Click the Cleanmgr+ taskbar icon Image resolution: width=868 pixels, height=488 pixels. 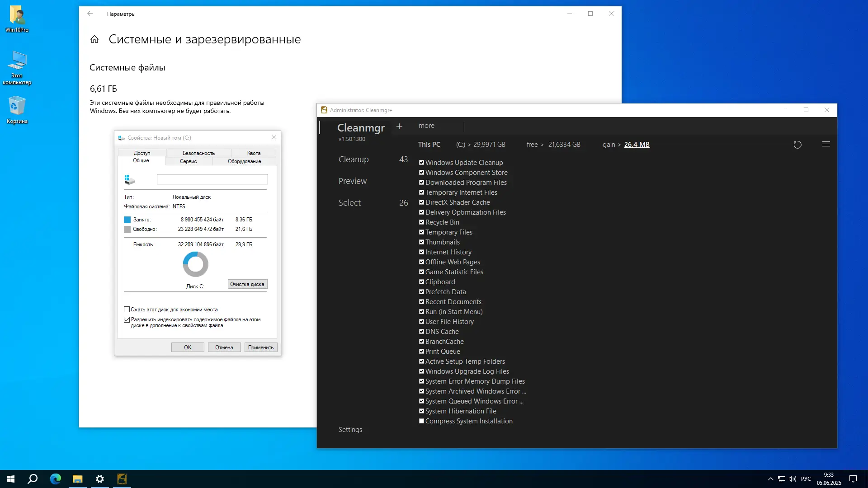pos(122,479)
